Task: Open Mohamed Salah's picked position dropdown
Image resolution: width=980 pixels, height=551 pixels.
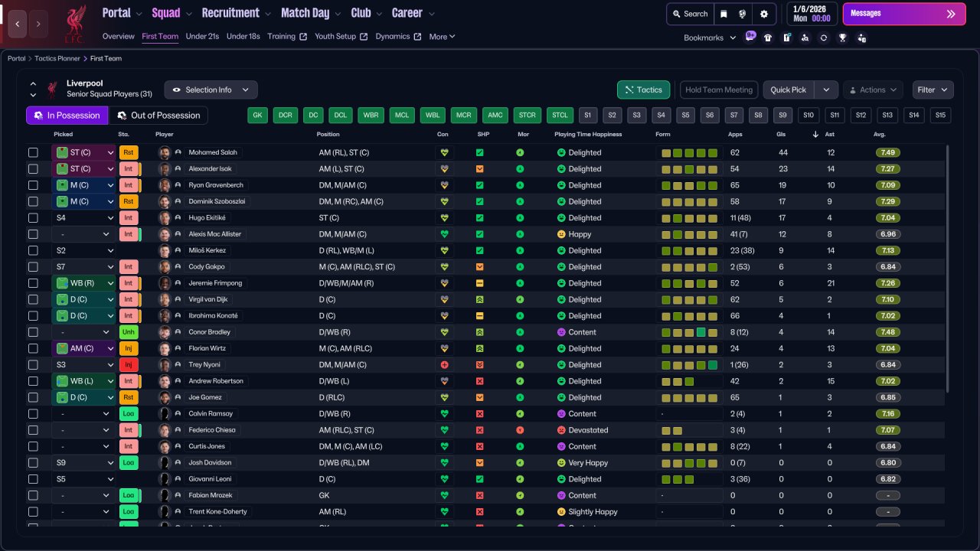Action: tap(83, 152)
